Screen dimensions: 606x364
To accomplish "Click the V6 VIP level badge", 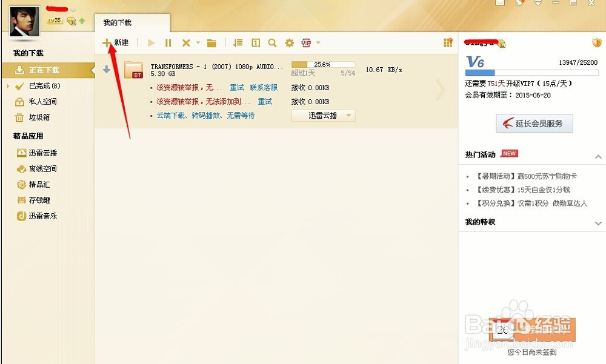I will pyautogui.click(x=475, y=62).
